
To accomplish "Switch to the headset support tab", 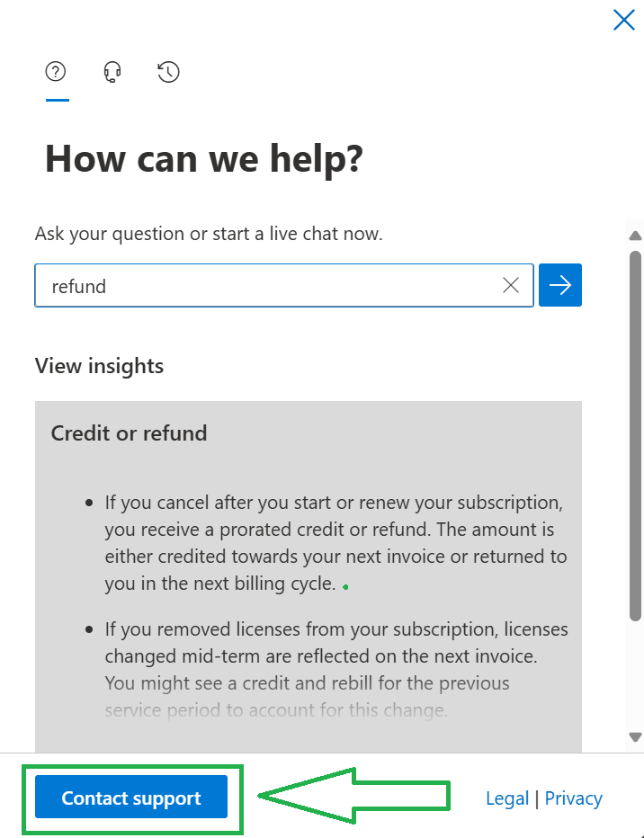I will (112, 72).
